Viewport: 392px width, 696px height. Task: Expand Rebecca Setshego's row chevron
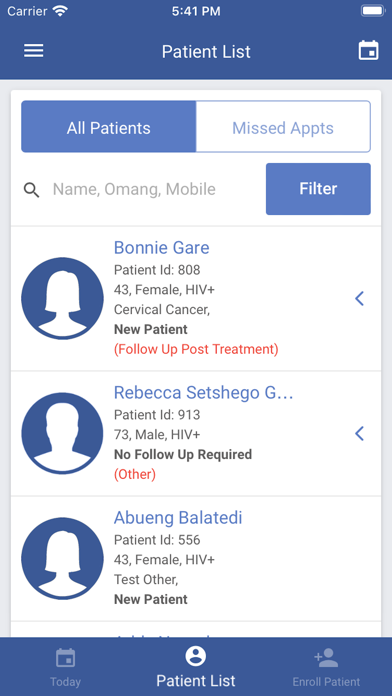(x=360, y=433)
